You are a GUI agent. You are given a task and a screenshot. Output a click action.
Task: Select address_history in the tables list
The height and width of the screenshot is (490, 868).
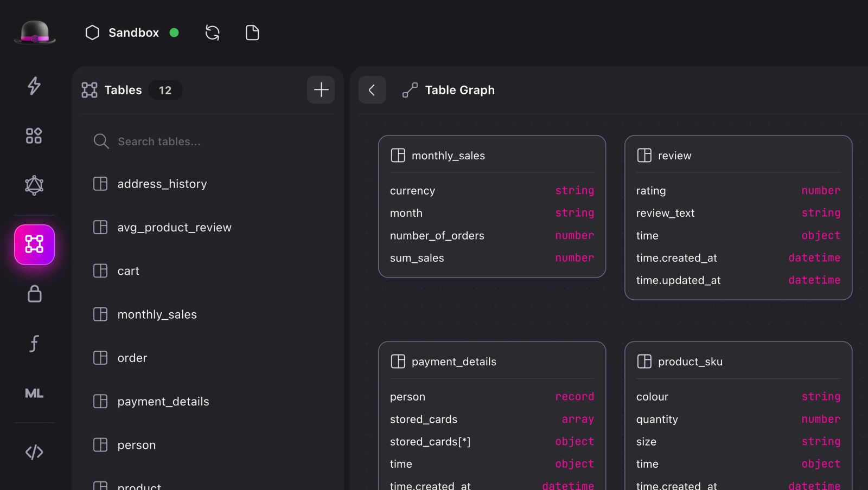coord(162,184)
